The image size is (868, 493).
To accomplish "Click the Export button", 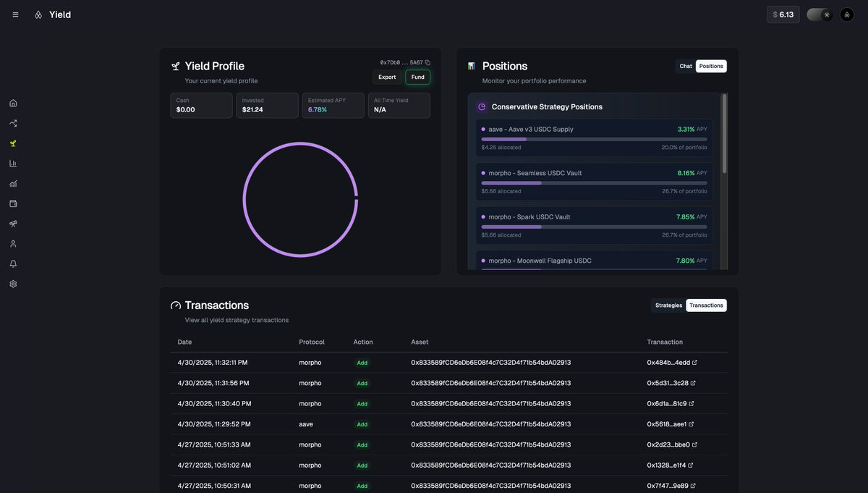I will pos(387,77).
